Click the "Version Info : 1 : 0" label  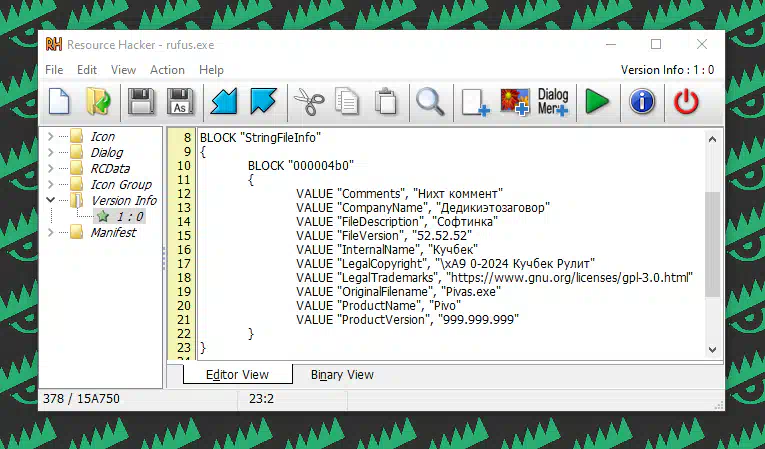coord(667,70)
